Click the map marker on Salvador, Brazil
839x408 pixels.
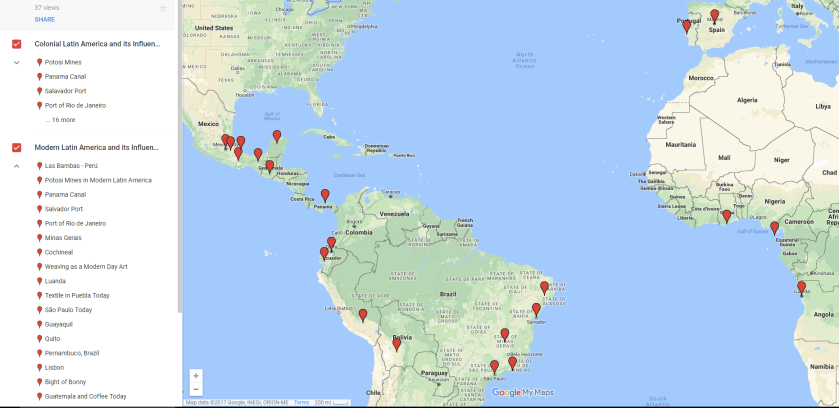536,310
